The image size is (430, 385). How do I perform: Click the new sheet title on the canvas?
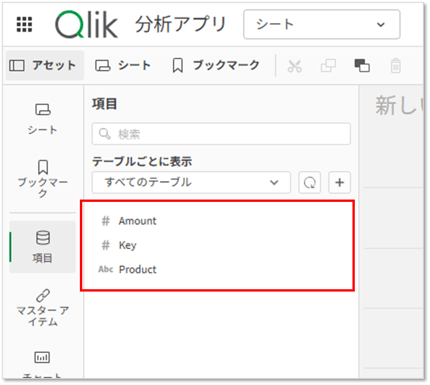pos(399,106)
